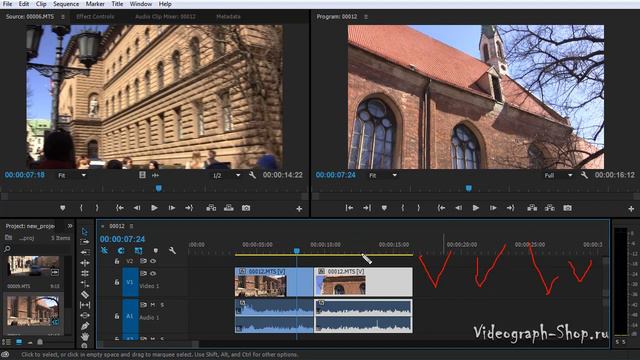Toggle Linked Selection in timeline

click(138, 250)
